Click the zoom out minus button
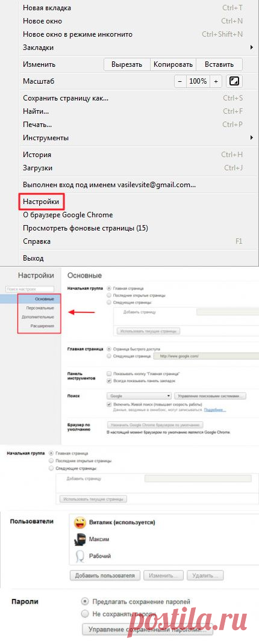The image size is (259, 644). pyautogui.click(x=179, y=81)
